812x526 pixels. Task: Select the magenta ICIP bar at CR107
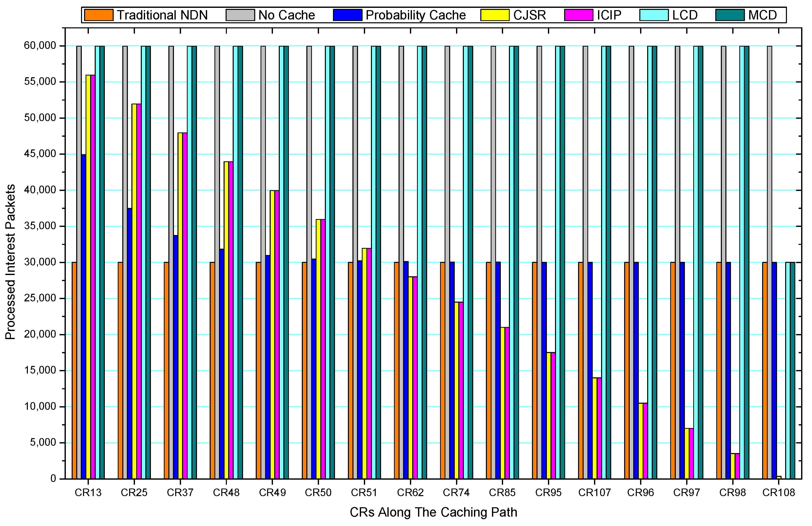(x=599, y=428)
